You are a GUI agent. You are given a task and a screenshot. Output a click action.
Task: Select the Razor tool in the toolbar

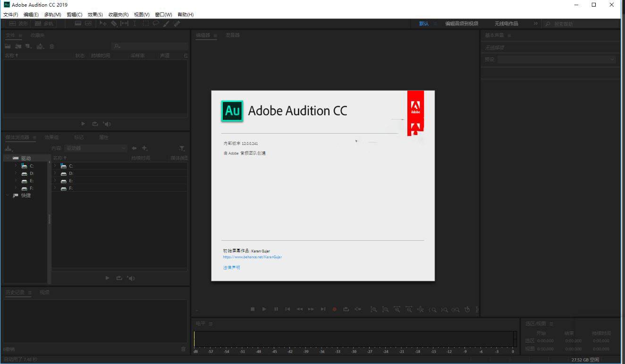point(114,24)
